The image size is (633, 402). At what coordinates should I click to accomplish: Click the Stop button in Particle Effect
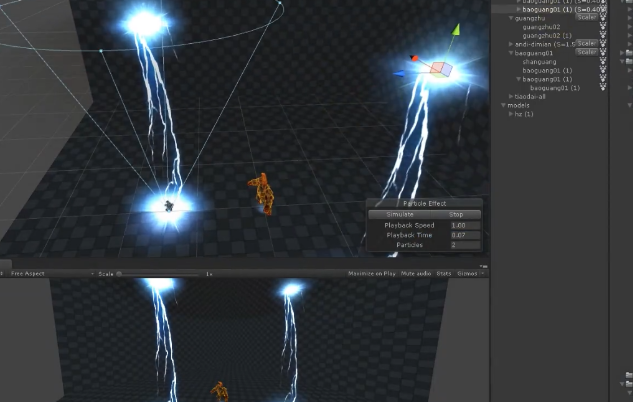coord(456,214)
